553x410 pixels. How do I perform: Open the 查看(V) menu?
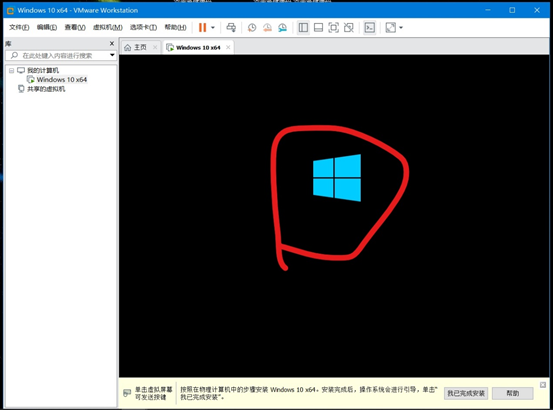[75, 27]
